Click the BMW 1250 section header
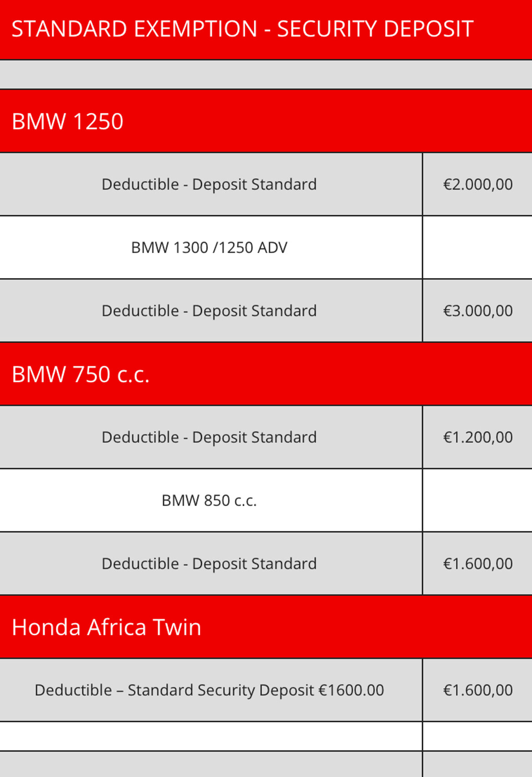532x777 pixels. (x=68, y=122)
